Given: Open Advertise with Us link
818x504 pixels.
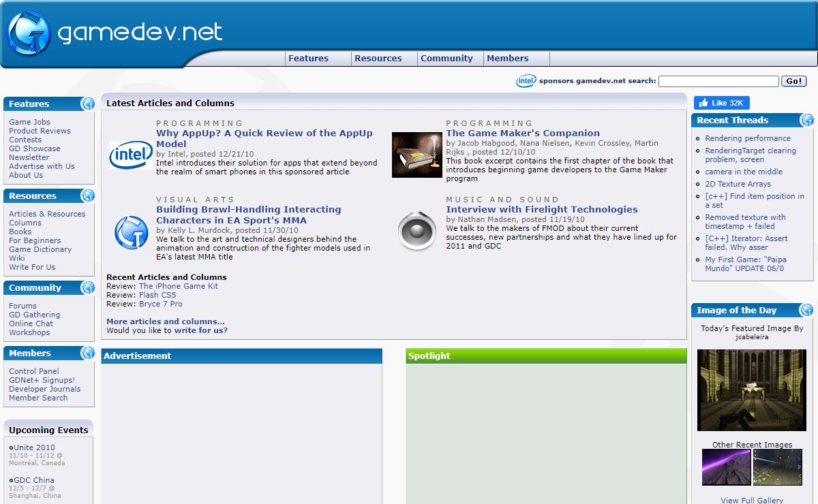Looking at the screenshot, I should tap(42, 166).
